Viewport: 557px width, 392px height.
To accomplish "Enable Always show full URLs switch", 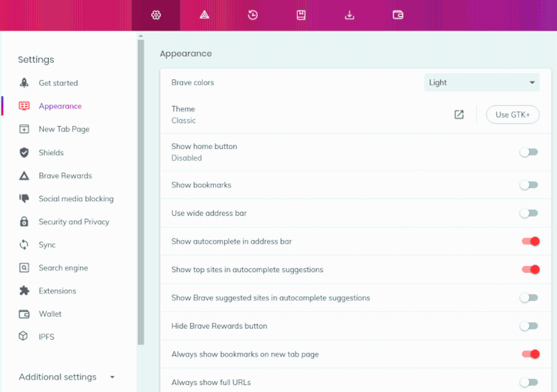I will 529,382.
